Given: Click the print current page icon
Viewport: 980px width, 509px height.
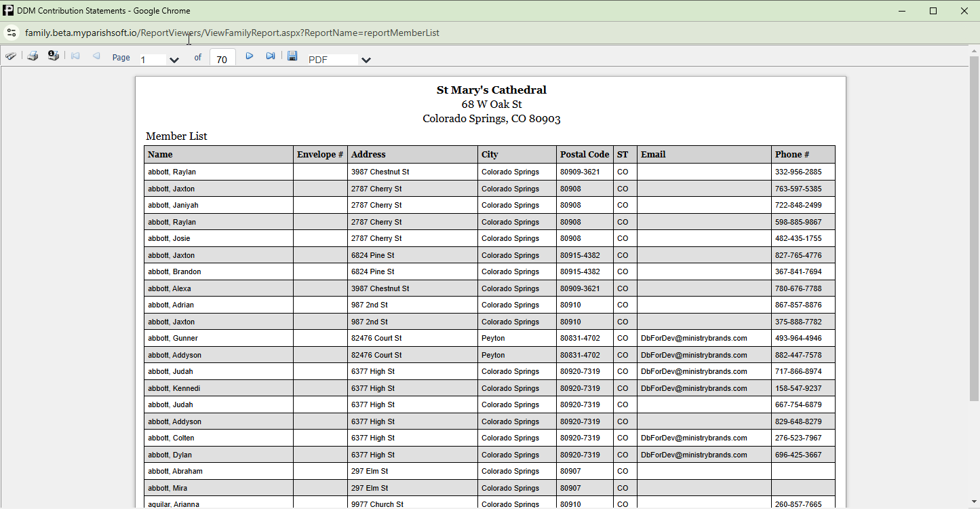Looking at the screenshot, I should click(54, 56).
